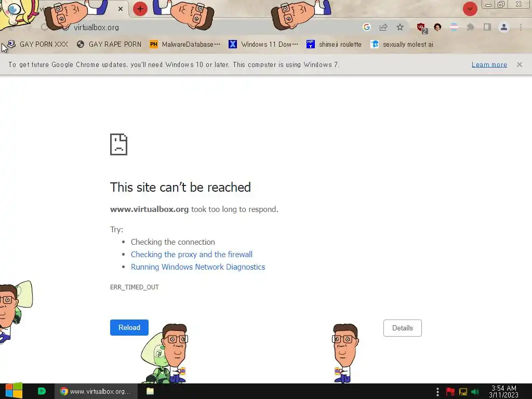Click the blue Reload button
Screen dimensions: 532x399
pyautogui.click(x=129, y=327)
